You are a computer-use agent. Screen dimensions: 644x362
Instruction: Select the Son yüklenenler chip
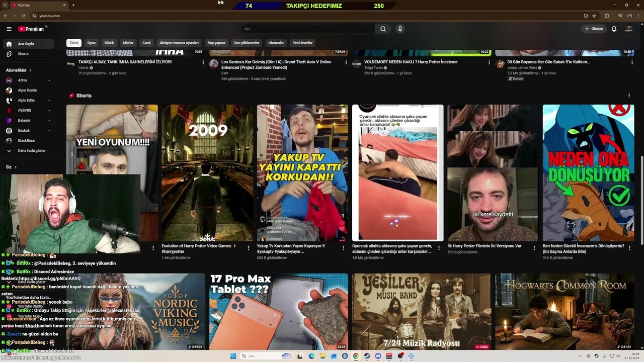[247, 43]
